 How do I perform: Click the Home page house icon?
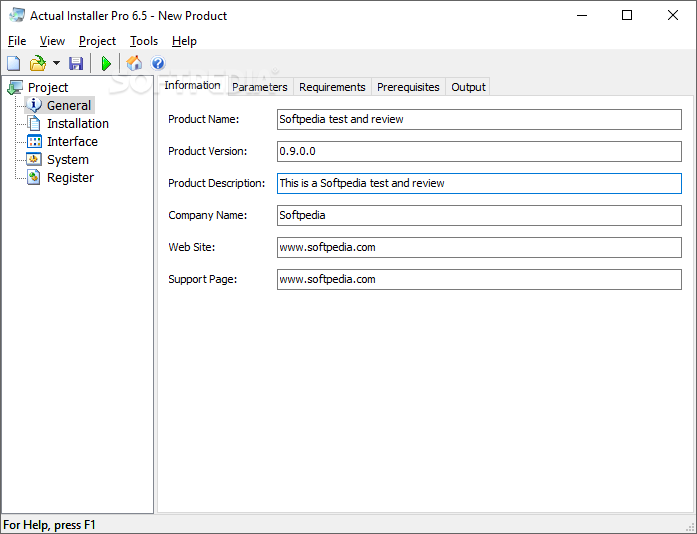tap(134, 64)
